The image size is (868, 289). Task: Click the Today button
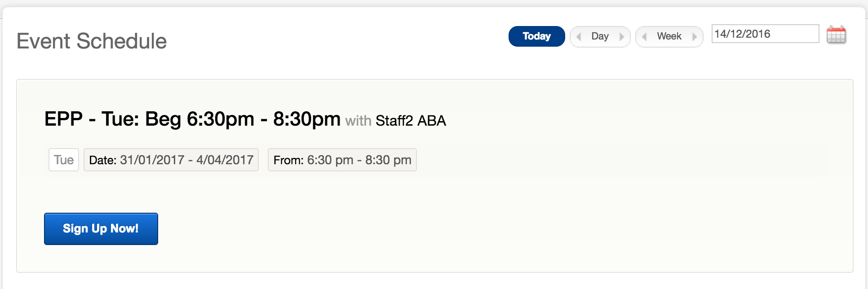click(x=536, y=36)
